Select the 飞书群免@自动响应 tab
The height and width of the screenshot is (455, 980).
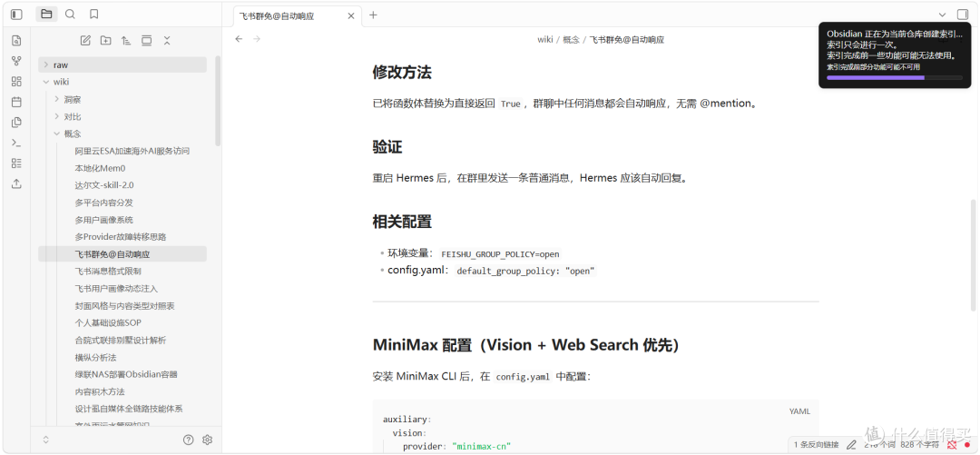[298, 16]
